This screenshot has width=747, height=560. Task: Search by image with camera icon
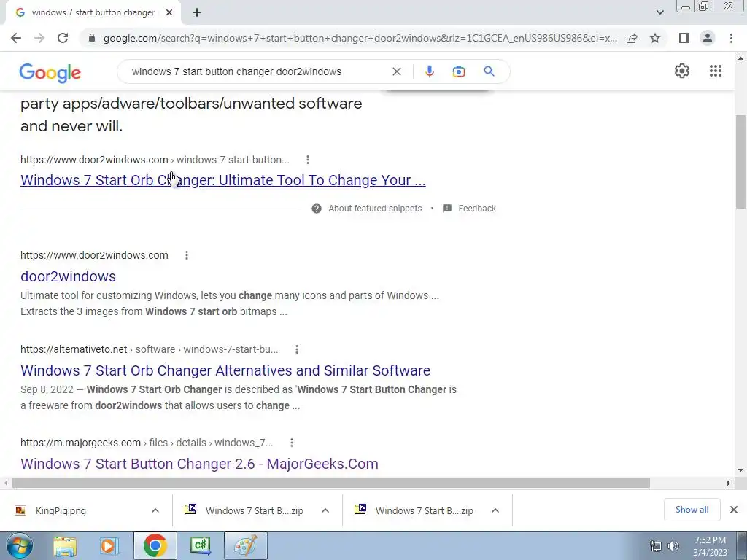coord(458,71)
